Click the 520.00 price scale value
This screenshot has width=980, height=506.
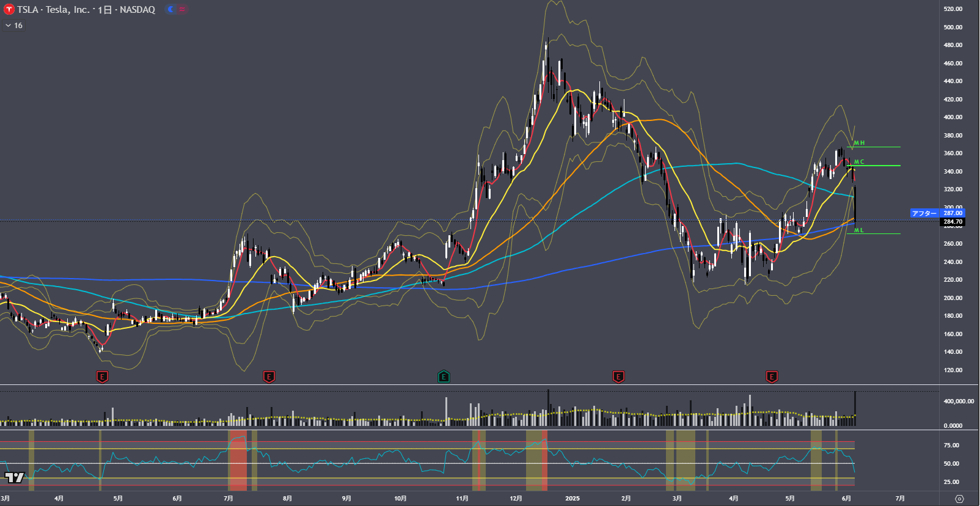(953, 9)
